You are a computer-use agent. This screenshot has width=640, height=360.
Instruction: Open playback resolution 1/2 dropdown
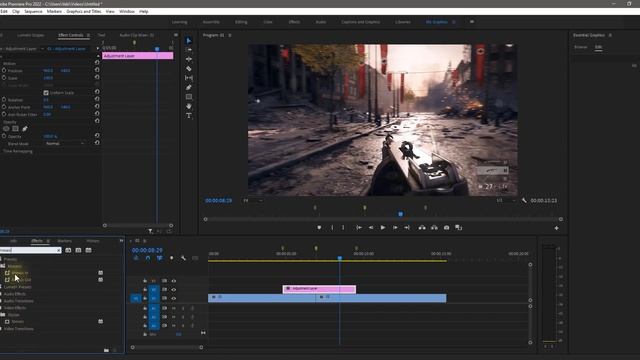click(506, 200)
